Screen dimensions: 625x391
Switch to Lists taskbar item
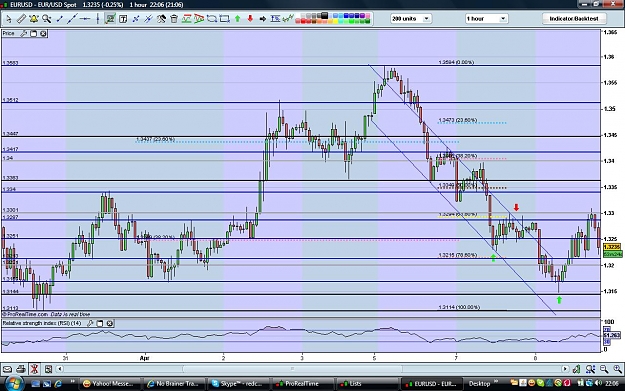point(367,384)
